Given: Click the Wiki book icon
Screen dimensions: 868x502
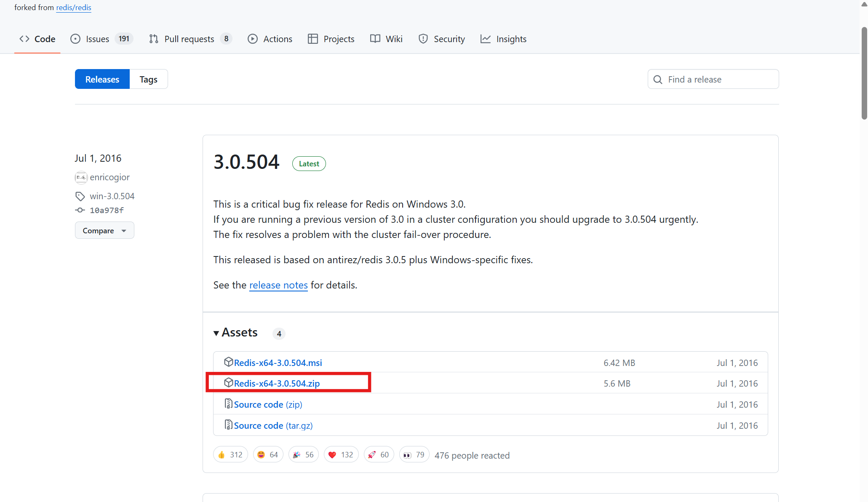Looking at the screenshot, I should [375, 39].
